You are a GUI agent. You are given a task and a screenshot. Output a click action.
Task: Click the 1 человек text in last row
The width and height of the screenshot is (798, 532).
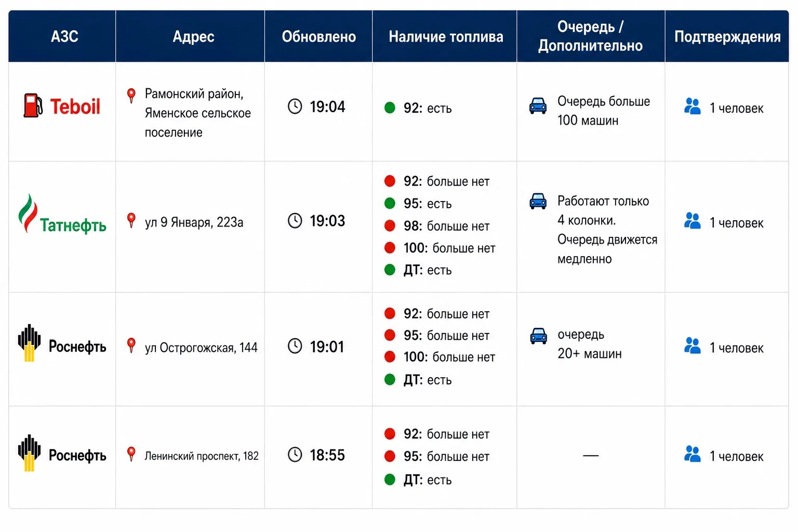737,456
